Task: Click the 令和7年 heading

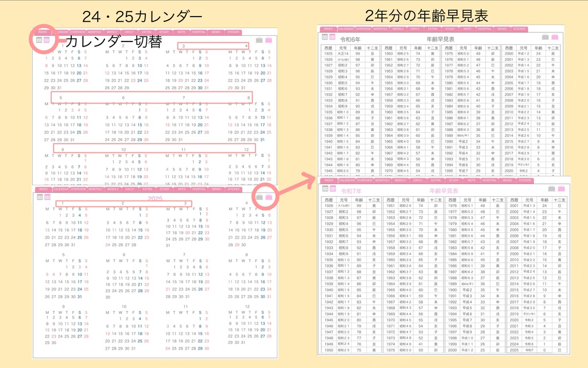Action: [351, 191]
